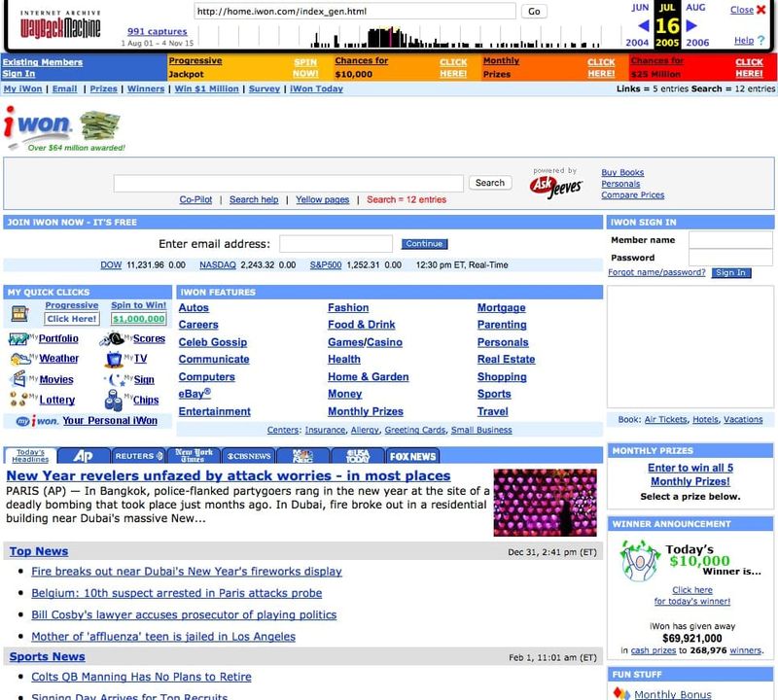Viewport: 778px width, 700px height.
Task: Switch to the New York Times tab
Action: tap(194, 456)
